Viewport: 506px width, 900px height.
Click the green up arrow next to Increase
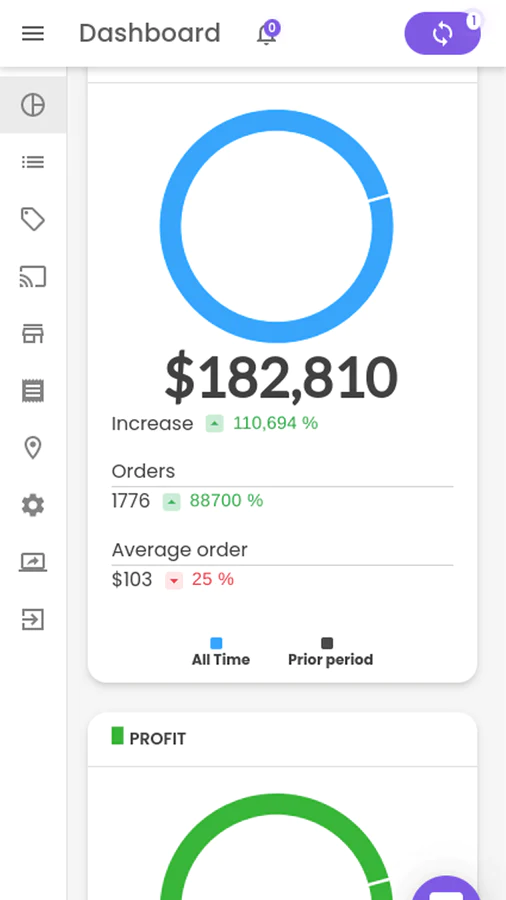215,424
